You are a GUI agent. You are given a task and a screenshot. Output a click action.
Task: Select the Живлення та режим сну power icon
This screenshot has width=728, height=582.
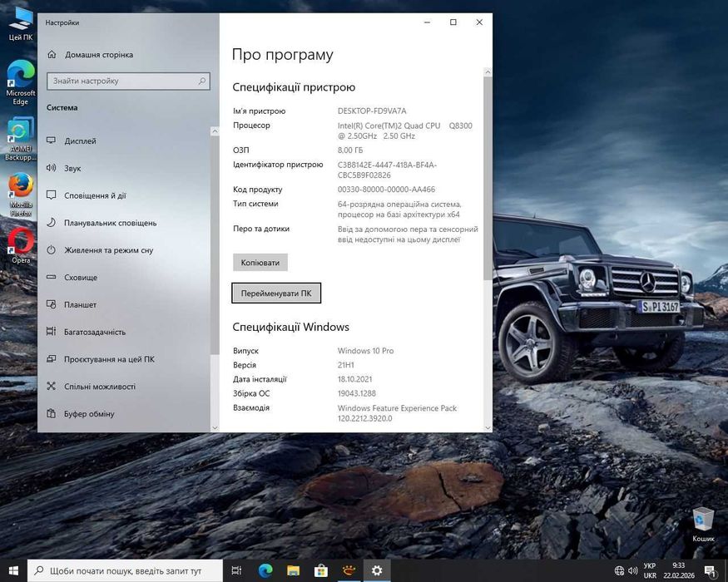click(x=51, y=249)
